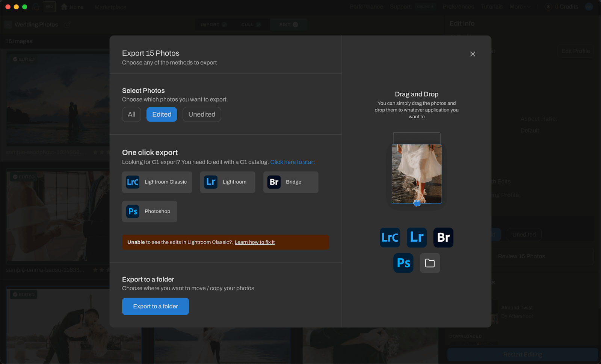Export with one click to Lightroom
601x364 pixels.
(x=227, y=182)
